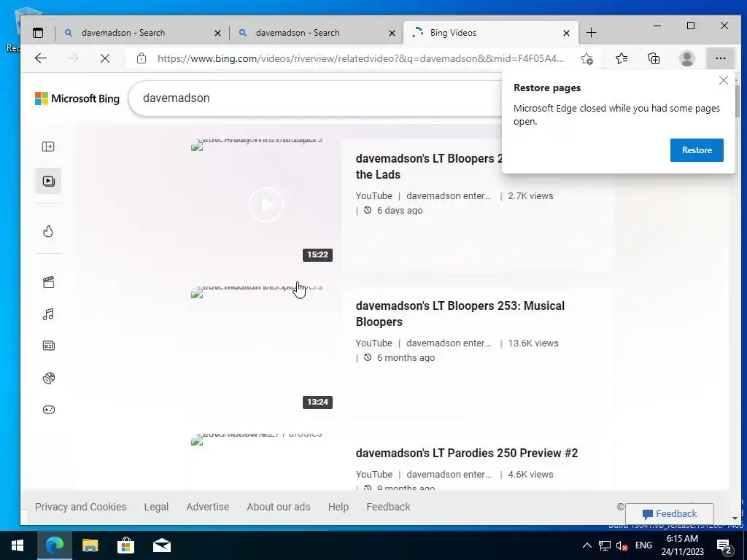The width and height of the screenshot is (747, 560).
Task: Open Advertise footer link
Action: point(208,507)
